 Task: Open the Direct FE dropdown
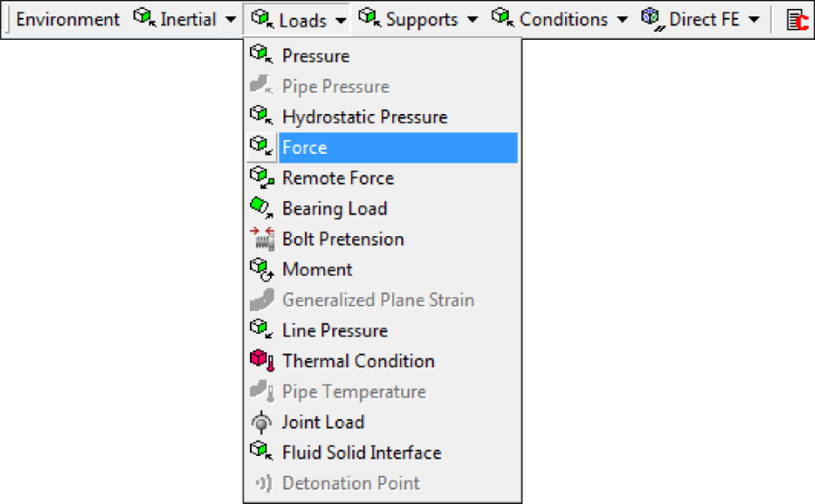pyautogui.click(x=700, y=19)
